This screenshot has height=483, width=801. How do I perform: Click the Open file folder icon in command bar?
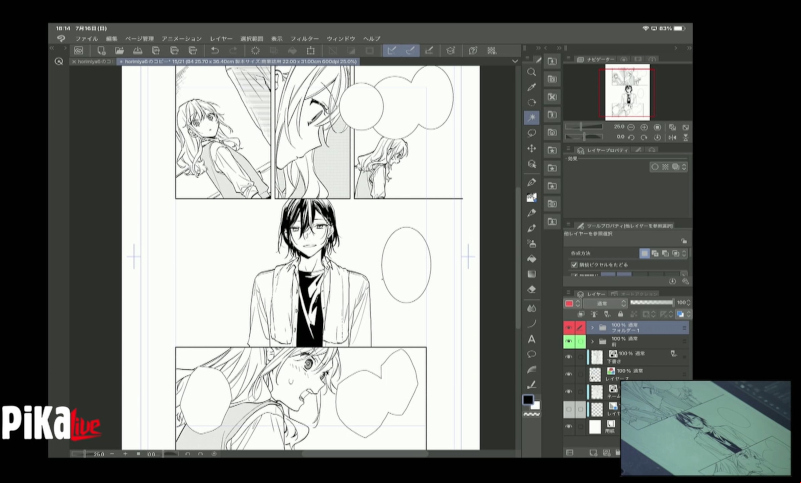(x=119, y=51)
